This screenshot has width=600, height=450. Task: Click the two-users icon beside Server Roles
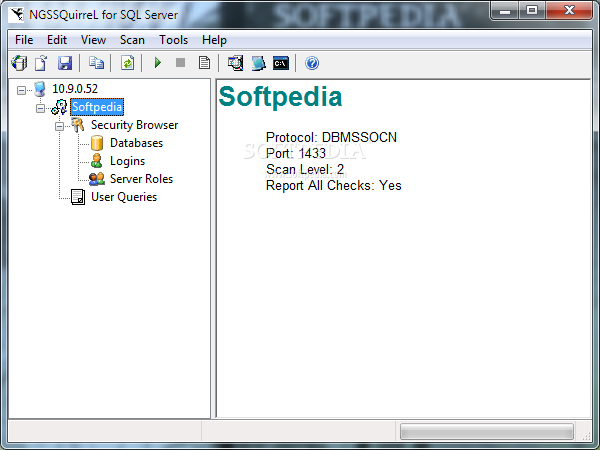(x=97, y=179)
